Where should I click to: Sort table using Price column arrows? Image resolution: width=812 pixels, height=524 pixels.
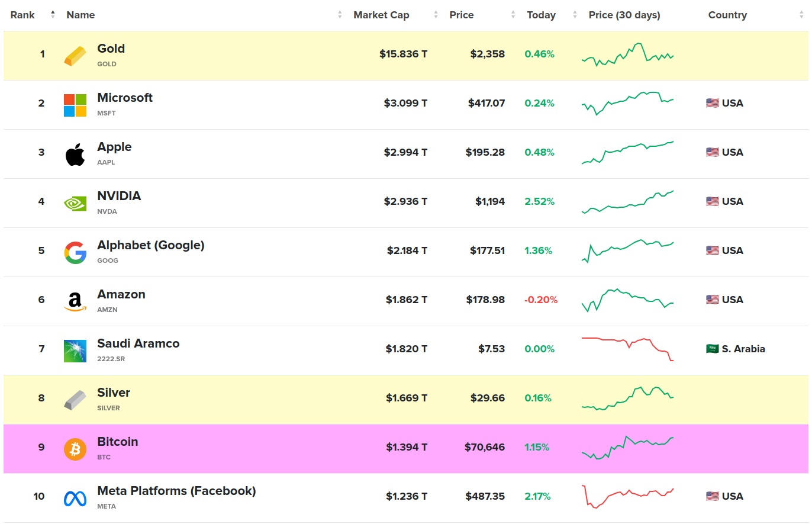pos(513,15)
